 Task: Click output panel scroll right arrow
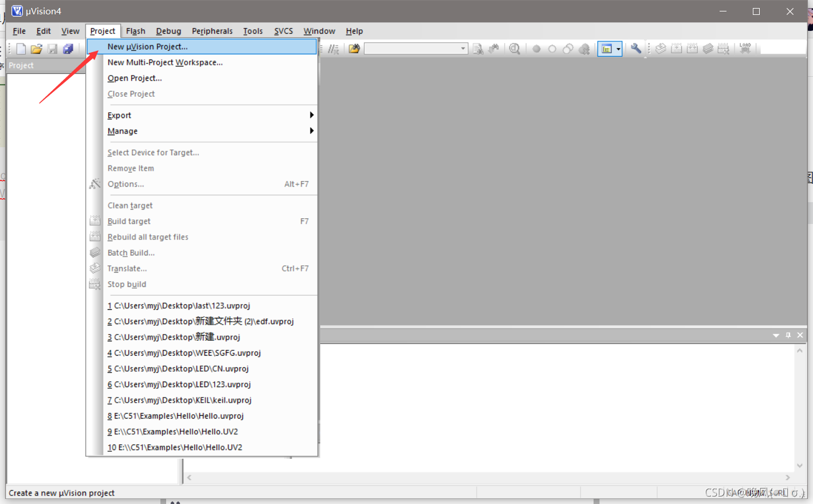[788, 478]
